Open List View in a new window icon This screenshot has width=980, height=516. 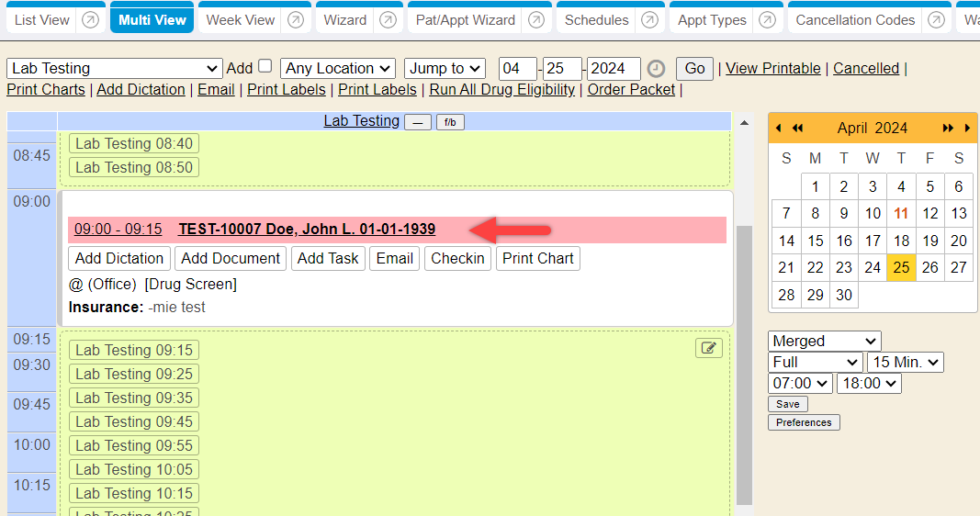(90, 20)
